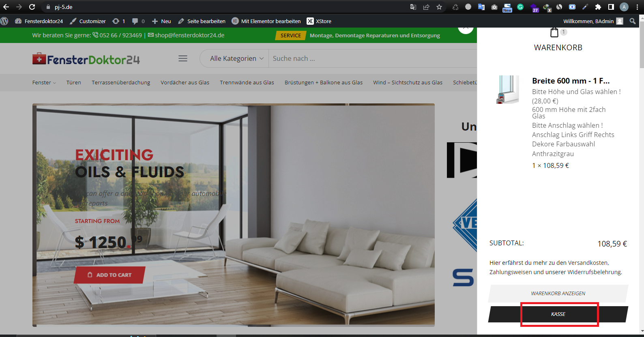The height and width of the screenshot is (337, 644).
Task: Go back with the browser back arrow
Action: 6,7
